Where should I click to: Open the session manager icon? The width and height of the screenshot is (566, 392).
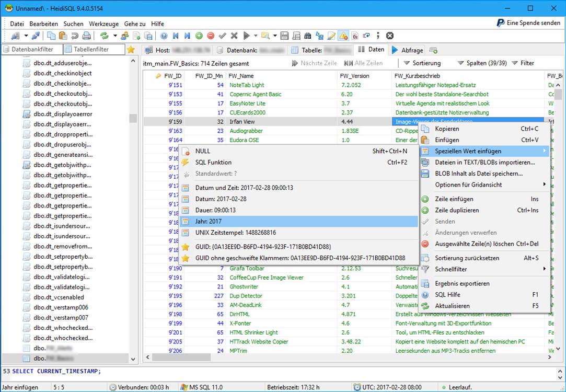[16, 36]
